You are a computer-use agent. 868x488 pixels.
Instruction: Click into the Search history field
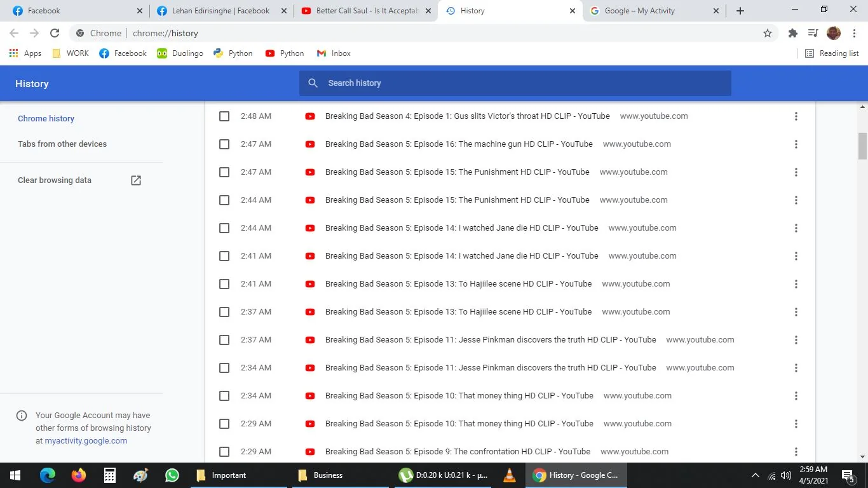[515, 83]
